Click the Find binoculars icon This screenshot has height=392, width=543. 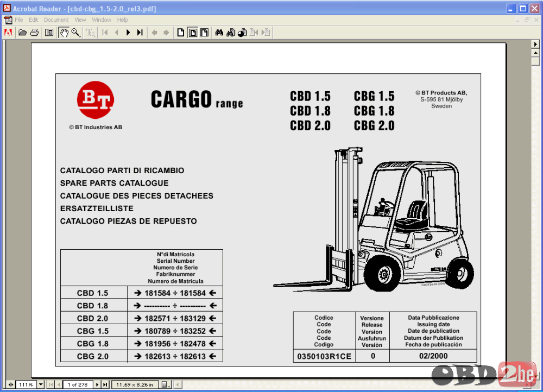(219, 33)
